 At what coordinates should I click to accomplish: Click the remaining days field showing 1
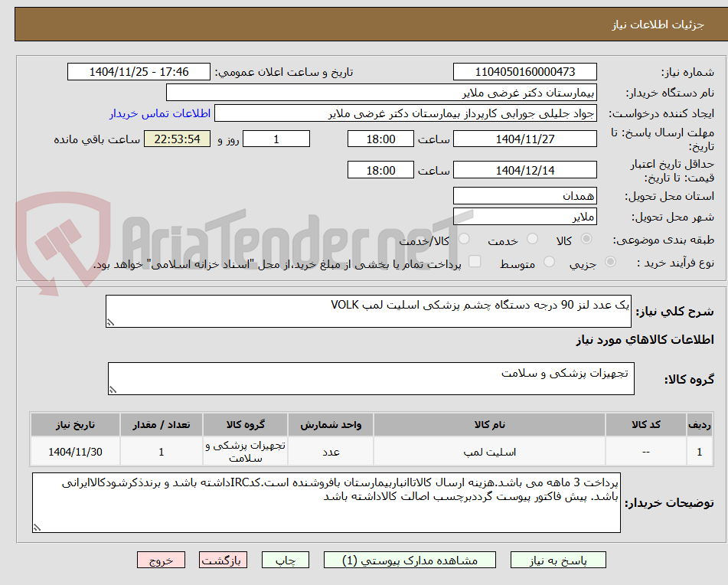(276, 139)
